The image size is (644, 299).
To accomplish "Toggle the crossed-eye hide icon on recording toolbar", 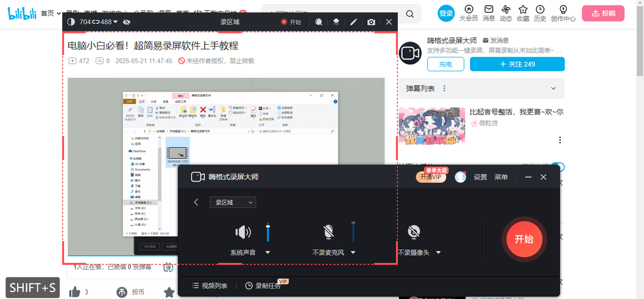I will [126, 22].
